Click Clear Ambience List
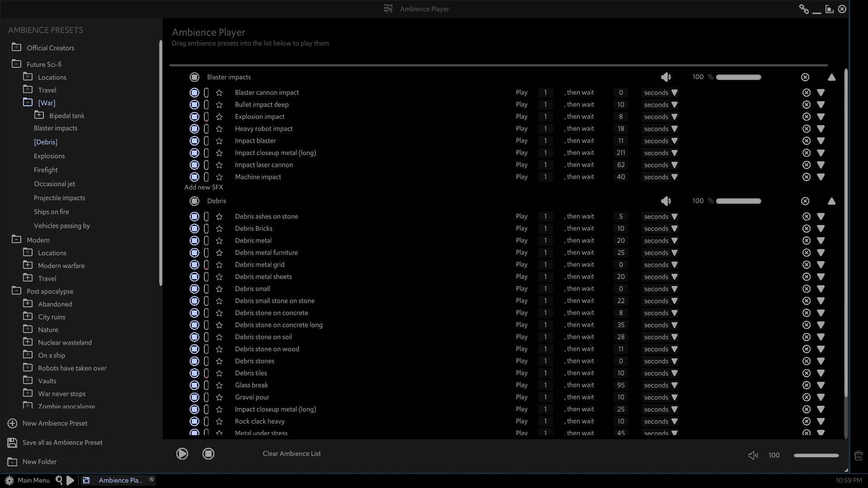 292,454
